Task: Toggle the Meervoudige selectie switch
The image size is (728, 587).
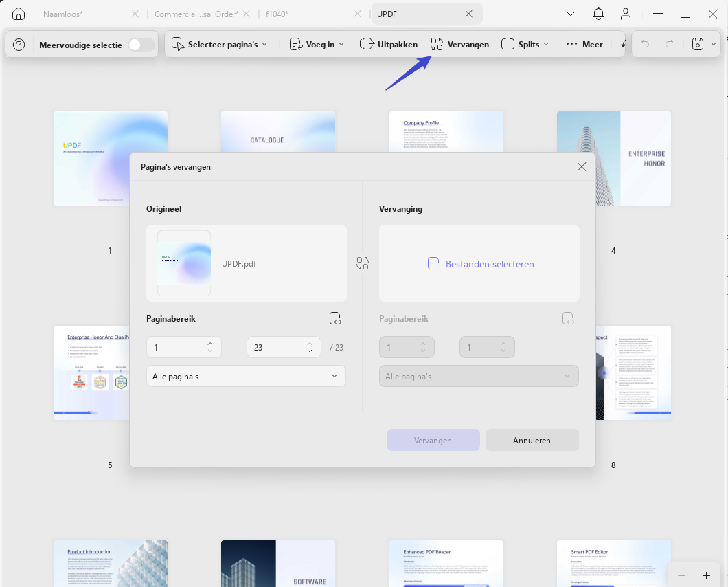Action: click(x=141, y=45)
